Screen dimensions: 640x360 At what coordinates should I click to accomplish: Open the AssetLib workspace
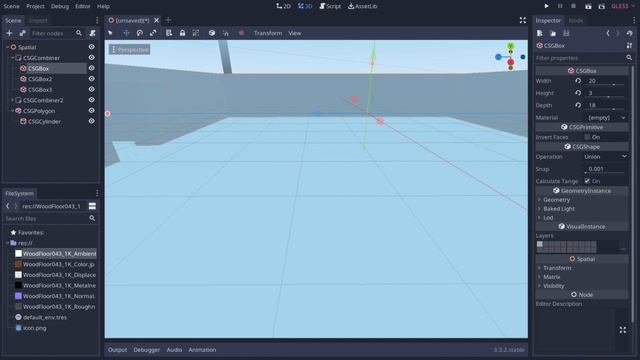pyautogui.click(x=362, y=6)
